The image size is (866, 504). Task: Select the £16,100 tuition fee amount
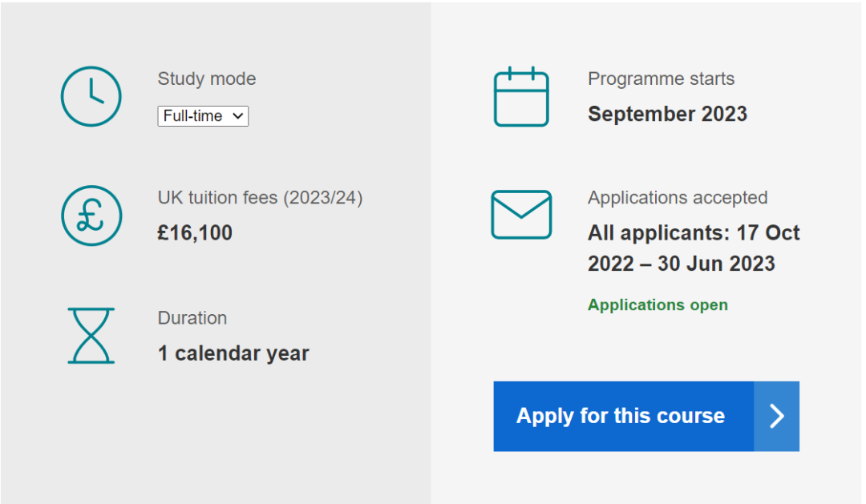(x=194, y=233)
